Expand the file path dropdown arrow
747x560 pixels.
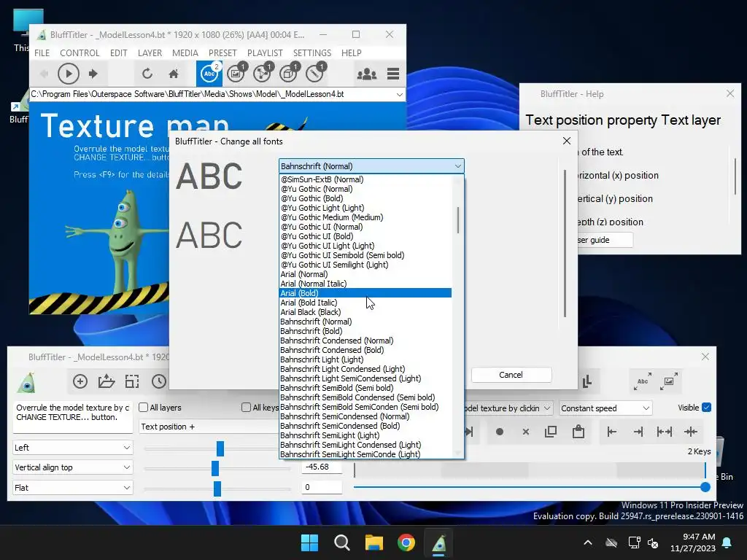point(399,94)
